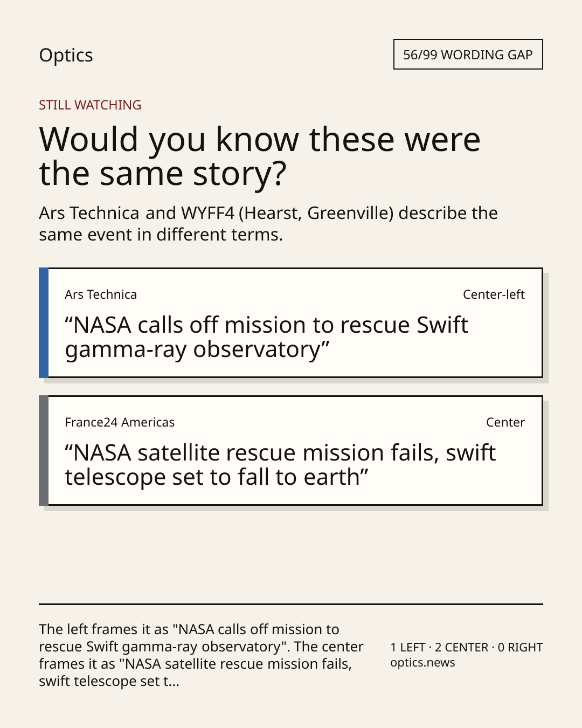This screenshot has height=728, width=582.
Task: Open the France24 Americas source name
Action: [120, 422]
